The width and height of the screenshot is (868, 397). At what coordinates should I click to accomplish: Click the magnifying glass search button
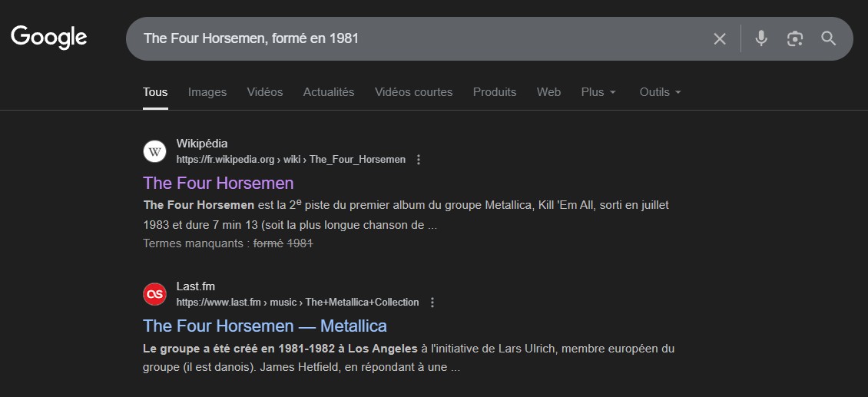(x=828, y=38)
